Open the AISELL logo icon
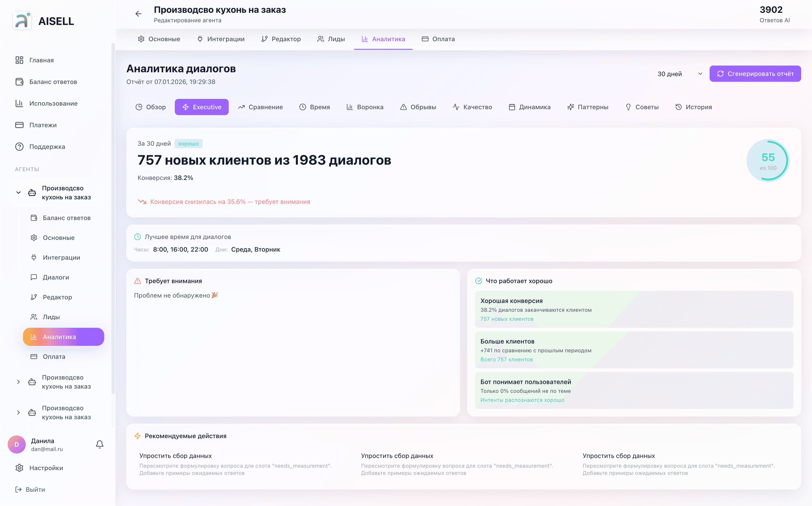Image resolution: width=812 pixels, height=506 pixels. click(x=22, y=21)
